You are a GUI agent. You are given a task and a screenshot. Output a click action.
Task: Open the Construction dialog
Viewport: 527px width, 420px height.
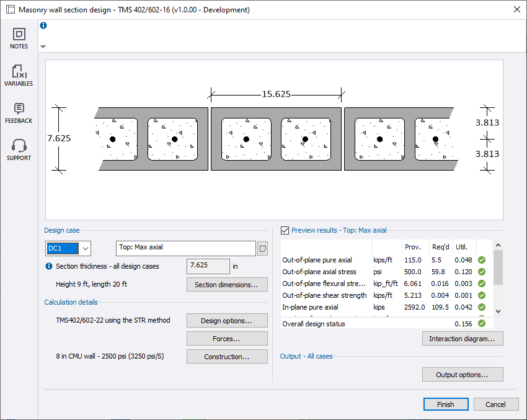[x=227, y=356]
